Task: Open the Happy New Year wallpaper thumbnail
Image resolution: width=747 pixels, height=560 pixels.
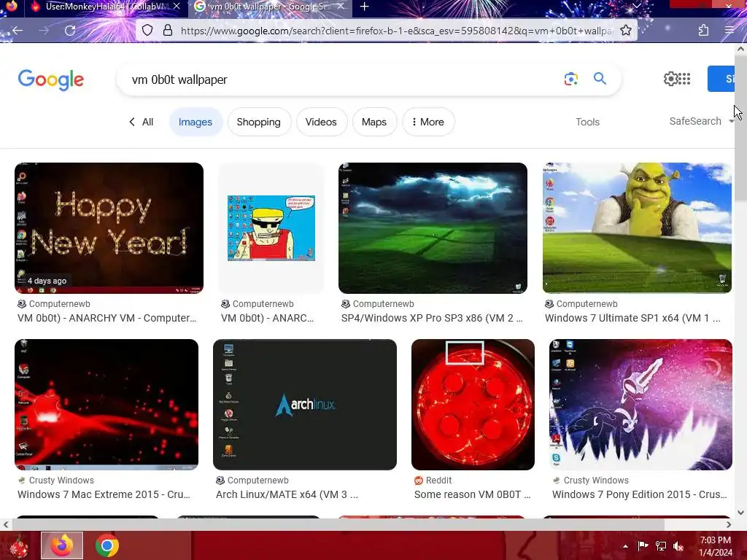Action: [109, 228]
